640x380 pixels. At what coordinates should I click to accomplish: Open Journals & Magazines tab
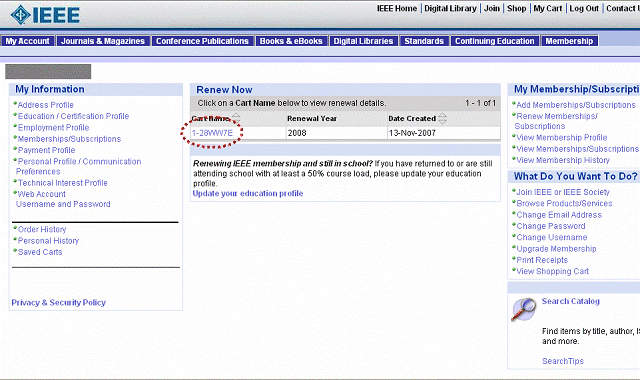pyautogui.click(x=103, y=41)
